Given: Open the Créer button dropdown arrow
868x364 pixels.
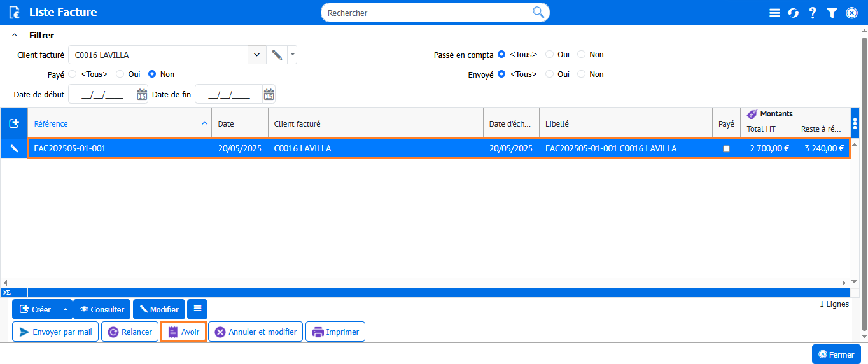Looking at the screenshot, I should coord(65,309).
